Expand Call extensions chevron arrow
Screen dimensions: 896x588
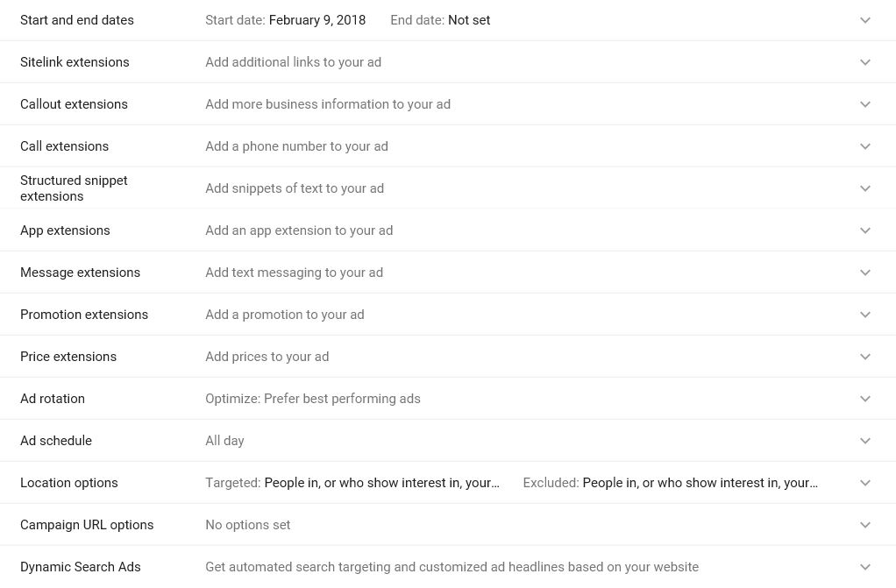tap(864, 146)
